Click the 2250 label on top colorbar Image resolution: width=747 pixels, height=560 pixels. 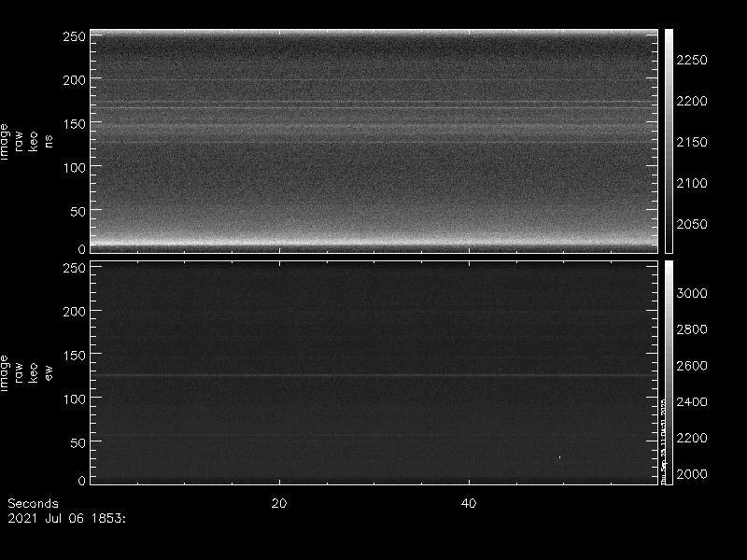point(692,60)
